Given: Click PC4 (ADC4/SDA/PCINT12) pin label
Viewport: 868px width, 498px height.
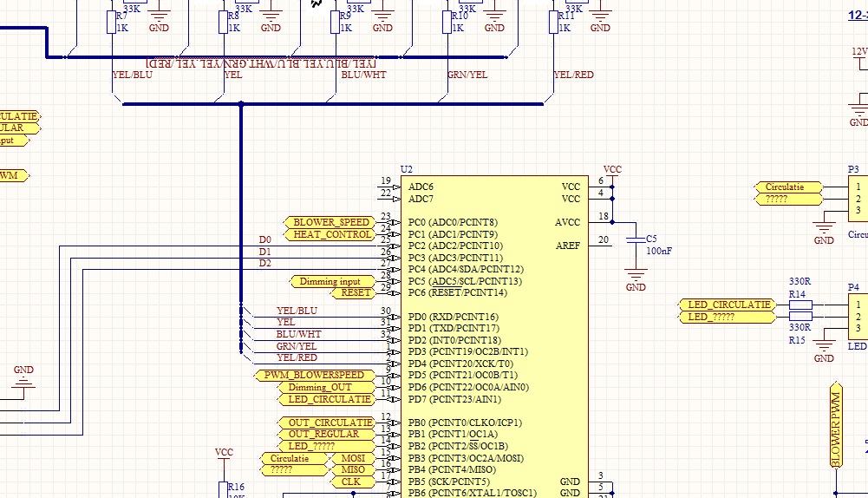Looking at the screenshot, I should click(466, 269).
